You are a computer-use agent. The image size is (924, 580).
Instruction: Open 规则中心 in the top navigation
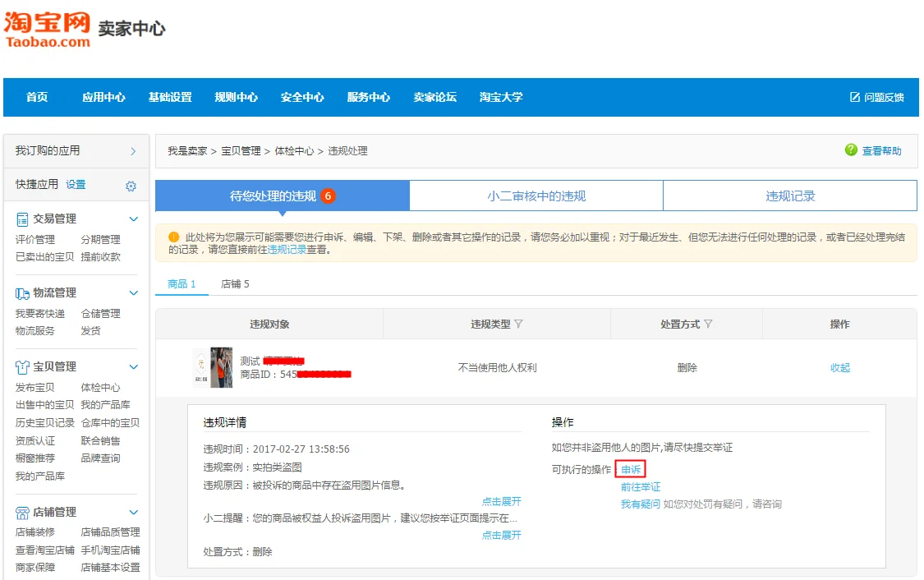click(x=236, y=97)
